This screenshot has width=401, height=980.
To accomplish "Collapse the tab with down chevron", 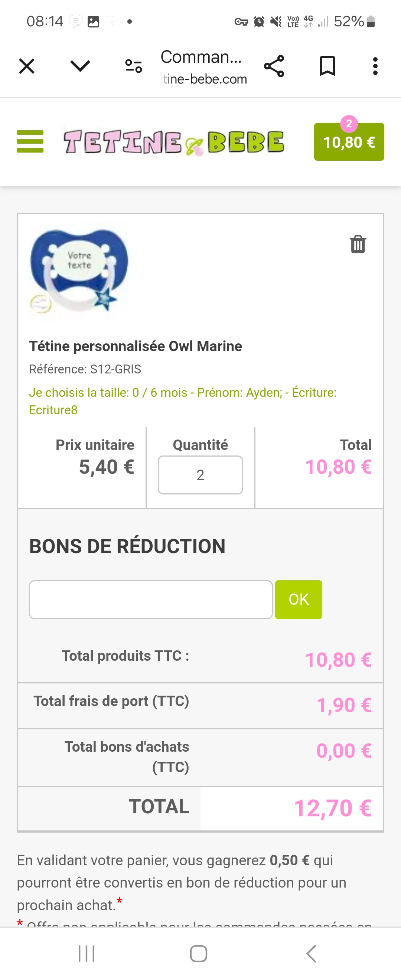I will click(x=80, y=66).
